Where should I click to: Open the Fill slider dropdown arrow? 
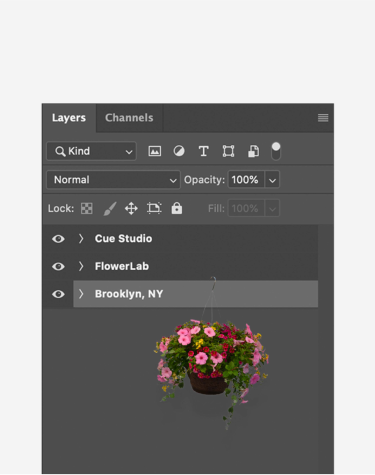[x=272, y=209]
